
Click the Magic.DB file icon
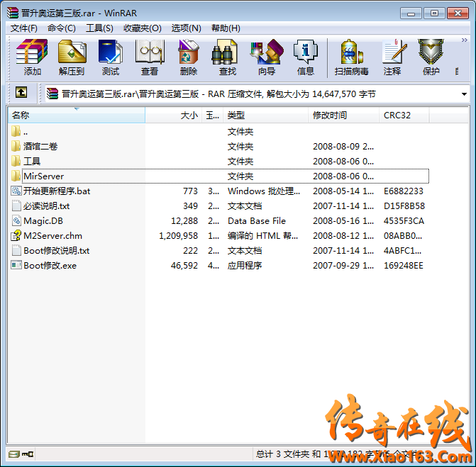point(16,220)
